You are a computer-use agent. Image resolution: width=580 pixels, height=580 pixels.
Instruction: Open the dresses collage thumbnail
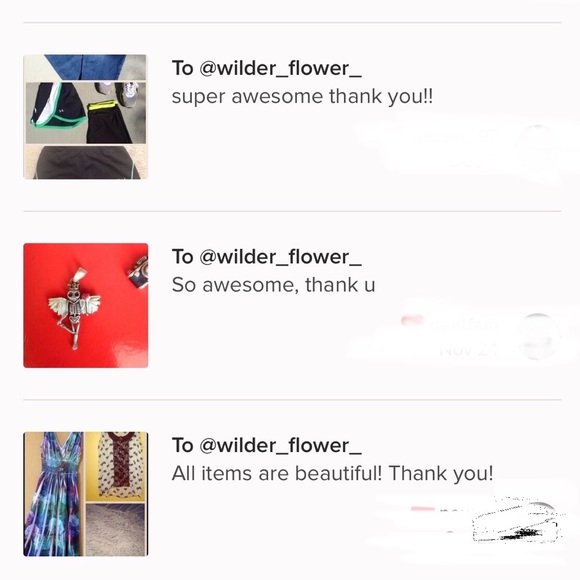[85, 494]
